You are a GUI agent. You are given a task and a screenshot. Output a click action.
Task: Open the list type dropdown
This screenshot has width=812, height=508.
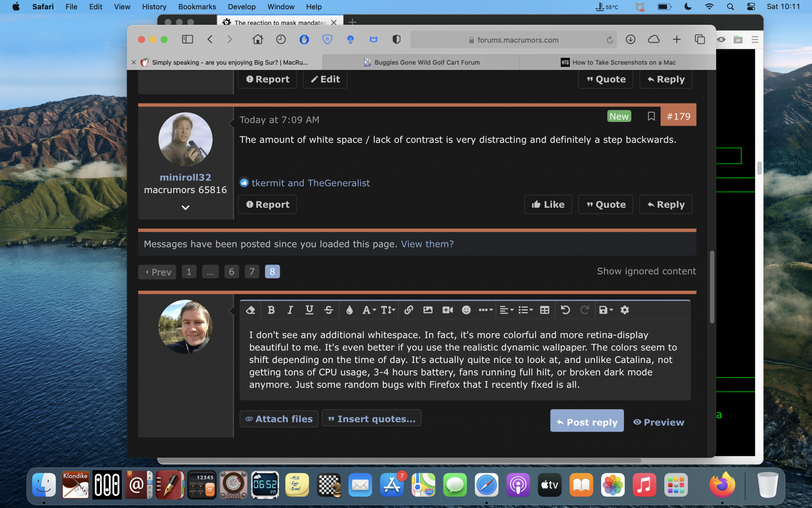[526, 310]
